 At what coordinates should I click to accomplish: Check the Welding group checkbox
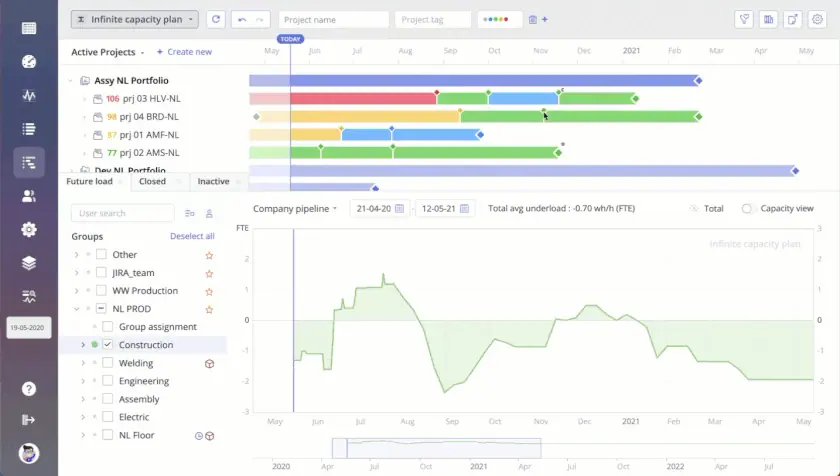[107, 363]
